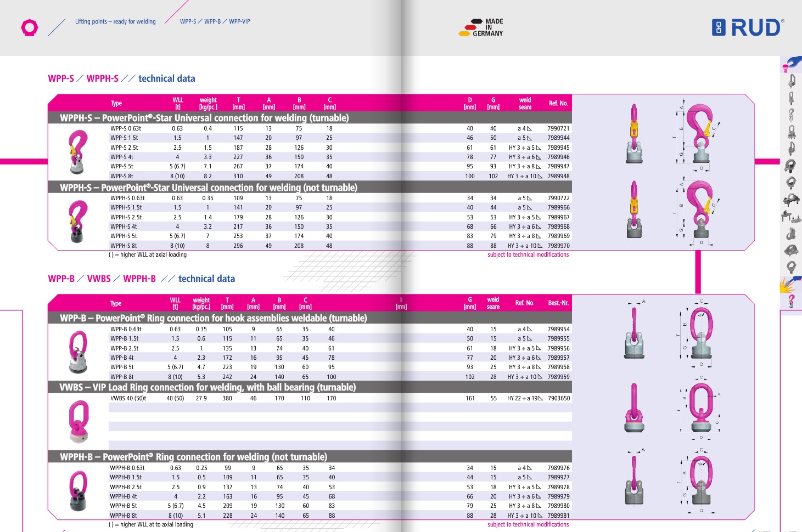Click the Made in Germany emblem
The image size is (802, 532).
(x=481, y=27)
